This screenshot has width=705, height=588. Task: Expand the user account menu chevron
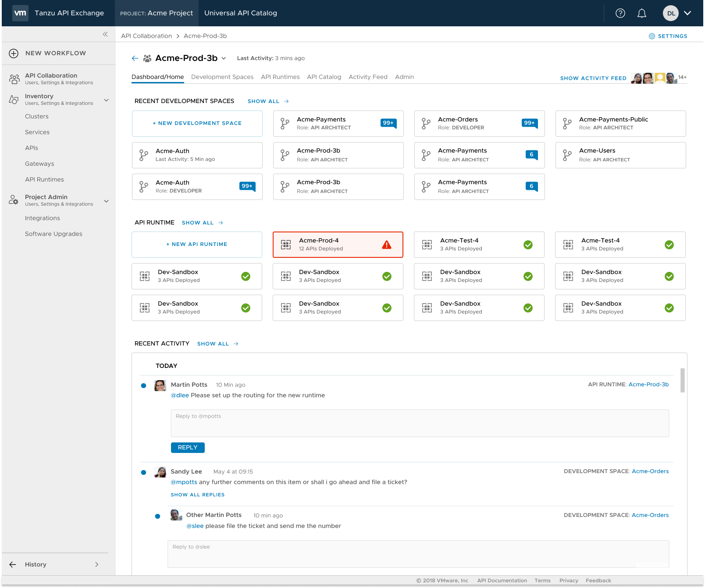687,13
